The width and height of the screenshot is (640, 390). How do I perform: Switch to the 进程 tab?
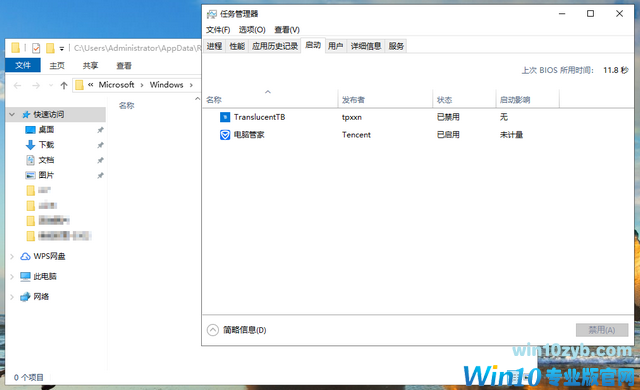point(214,46)
